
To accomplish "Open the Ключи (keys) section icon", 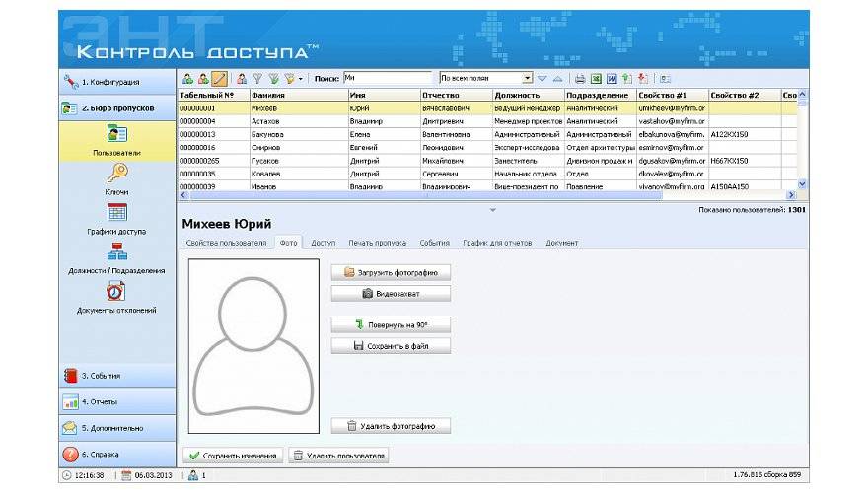I will pyautogui.click(x=116, y=174).
